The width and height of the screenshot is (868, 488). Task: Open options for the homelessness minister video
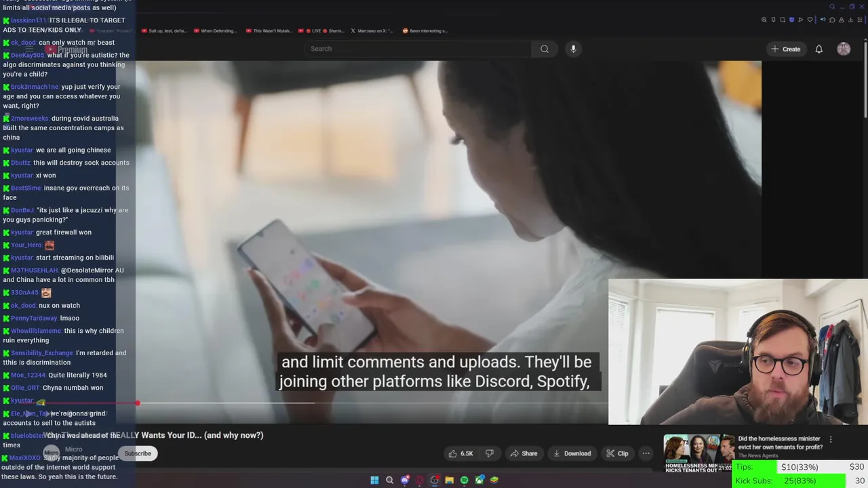click(x=831, y=439)
